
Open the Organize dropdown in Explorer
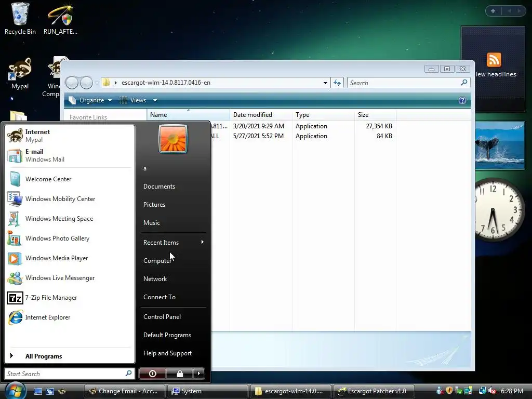point(90,100)
